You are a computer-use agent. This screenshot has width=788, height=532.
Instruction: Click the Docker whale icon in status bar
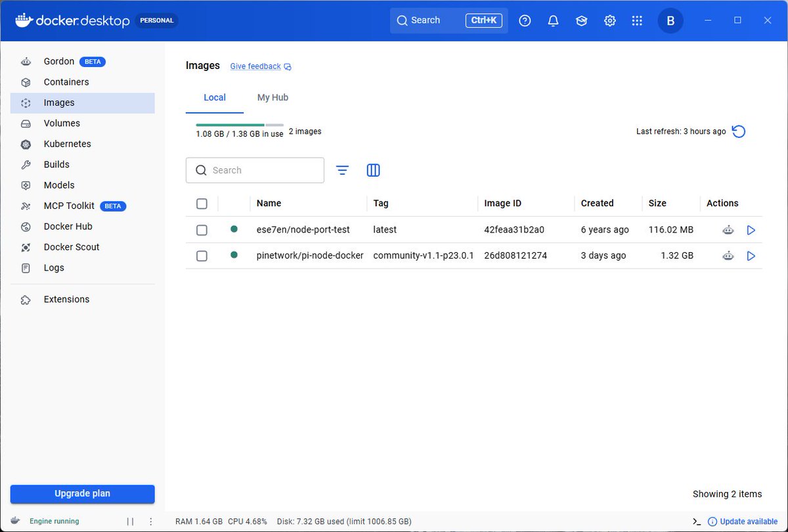point(16,521)
